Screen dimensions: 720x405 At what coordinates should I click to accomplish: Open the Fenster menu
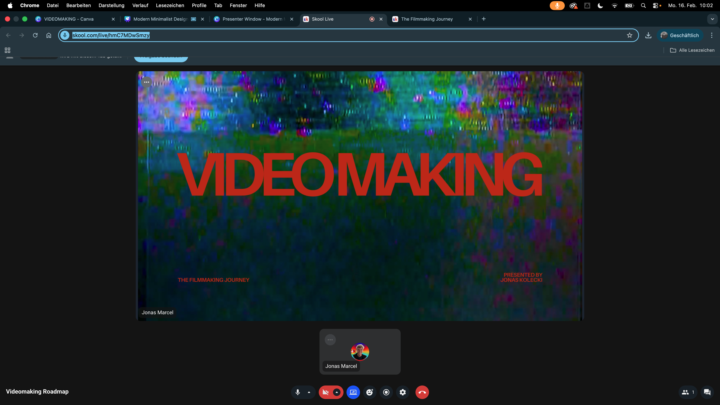pos(238,6)
